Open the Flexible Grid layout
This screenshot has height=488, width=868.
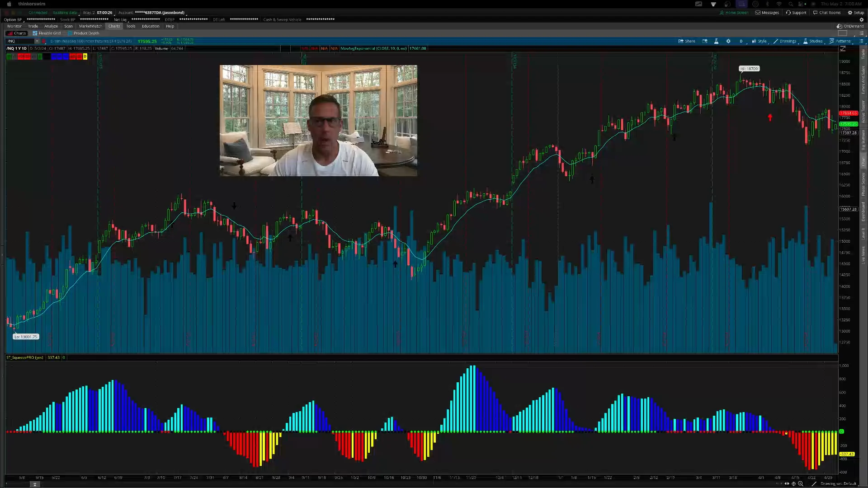coord(47,33)
